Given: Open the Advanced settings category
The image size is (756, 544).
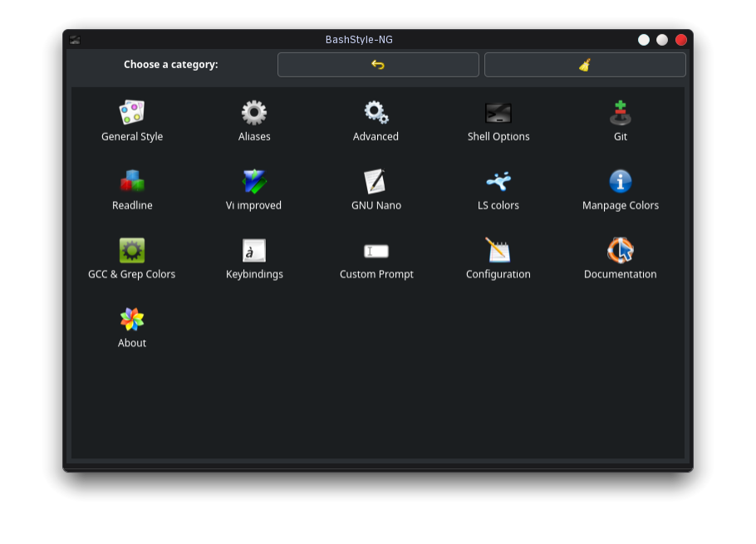Looking at the screenshot, I should point(376,120).
